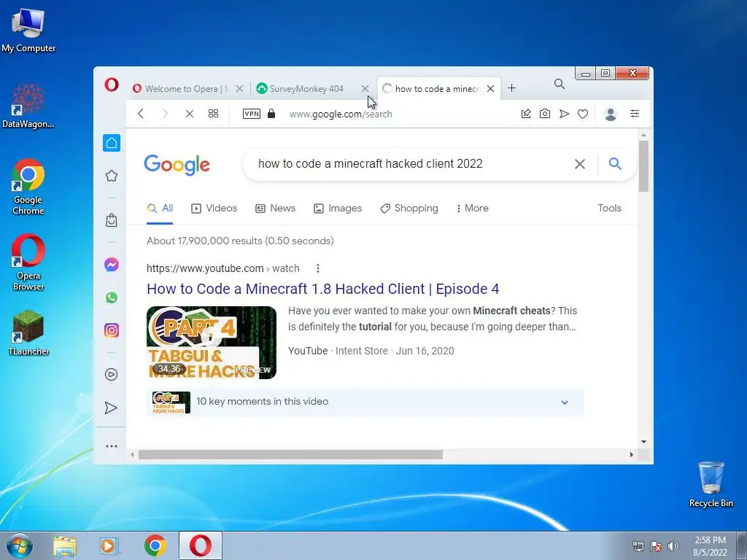Open Messenger in the sidebar
Viewport: 747px width, 560px height.
click(x=112, y=265)
